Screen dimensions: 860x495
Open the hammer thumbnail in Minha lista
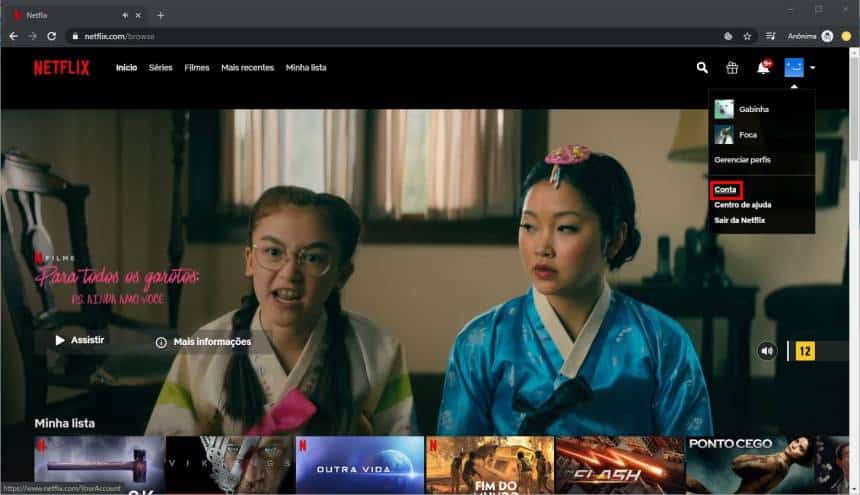[x=99, y=465]
